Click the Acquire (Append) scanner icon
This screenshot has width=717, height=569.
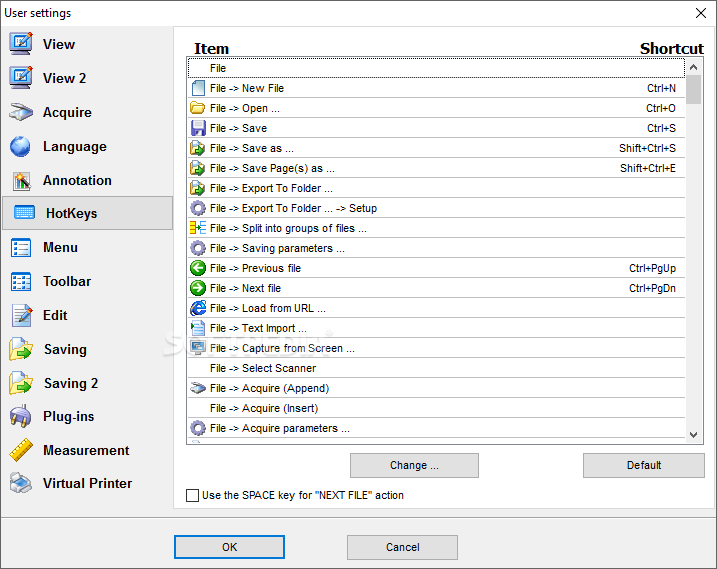[198, 388]
